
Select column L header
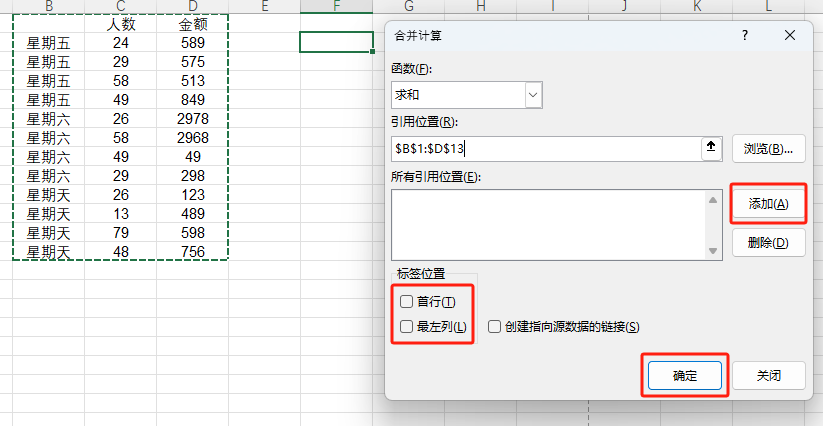[768, 6]
